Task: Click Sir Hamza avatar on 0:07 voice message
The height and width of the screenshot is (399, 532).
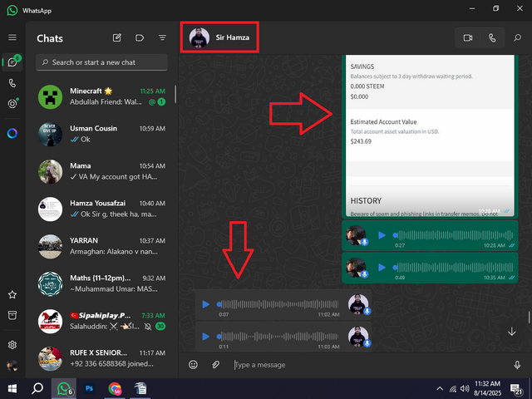Action: pos(358,304)
